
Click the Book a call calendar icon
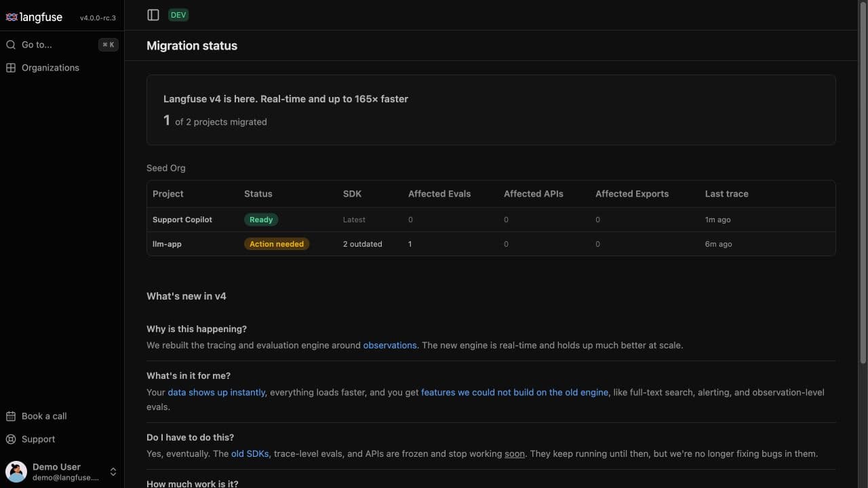(11, 416)
